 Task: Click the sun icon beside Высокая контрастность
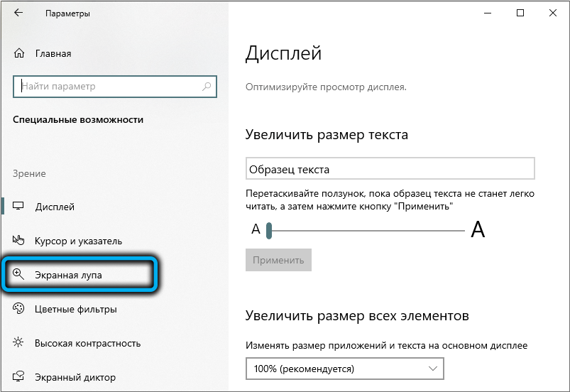(x=19, y=343)
